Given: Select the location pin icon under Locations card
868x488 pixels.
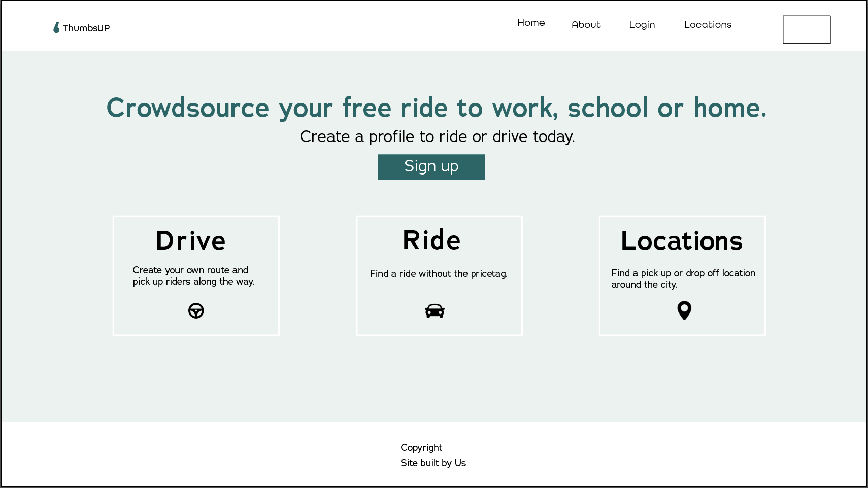Looking at the screenshot, I should pos(683,310).
